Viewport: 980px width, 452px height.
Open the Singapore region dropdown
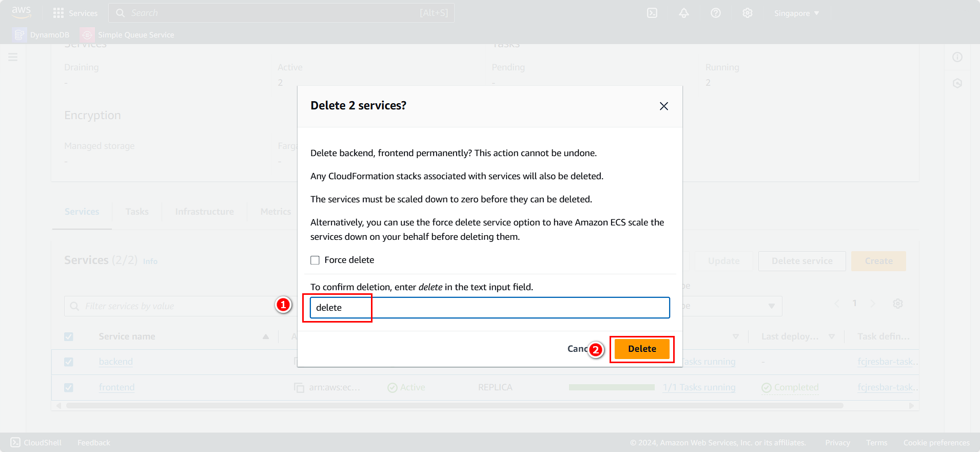pyautogui.click(x=796, y=13)
